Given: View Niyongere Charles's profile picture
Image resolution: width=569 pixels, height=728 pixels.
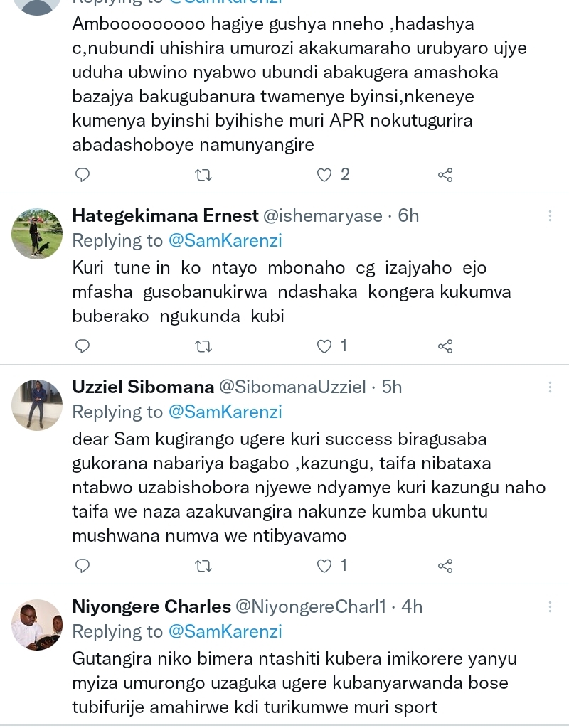Looking at the screenshot, I should [37, 624].
